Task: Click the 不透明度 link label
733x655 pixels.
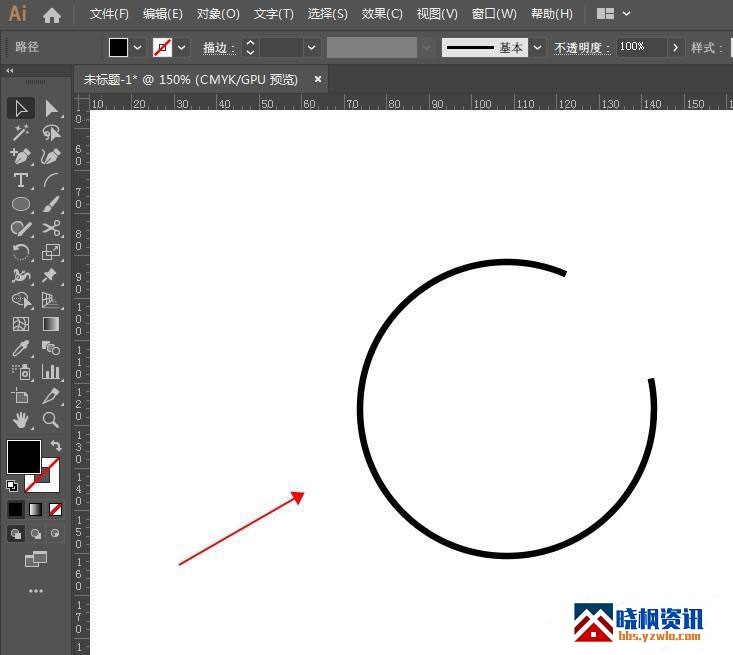Action: (x=581, y=47)
